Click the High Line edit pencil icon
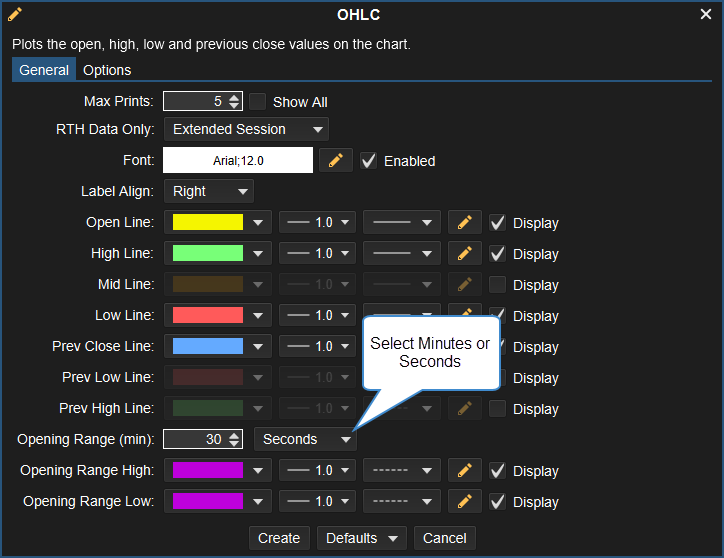724x558 pixels. tap(464, 253)
